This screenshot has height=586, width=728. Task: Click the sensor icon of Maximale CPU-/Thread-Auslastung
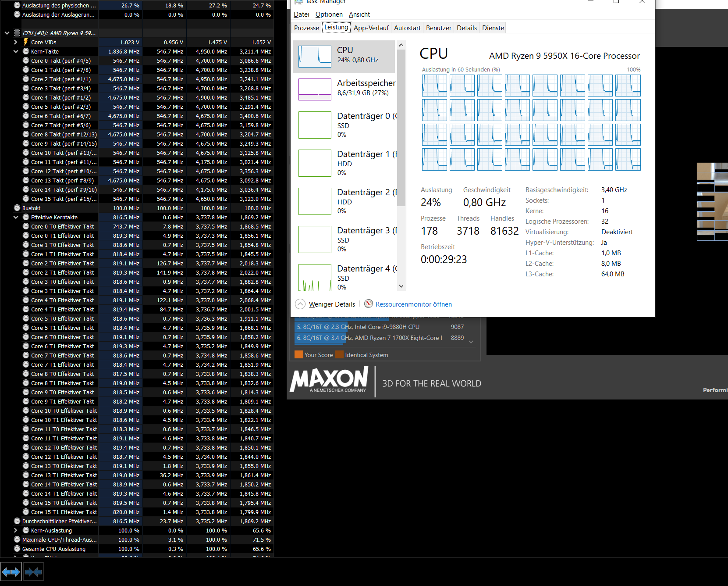pos(17,540)
